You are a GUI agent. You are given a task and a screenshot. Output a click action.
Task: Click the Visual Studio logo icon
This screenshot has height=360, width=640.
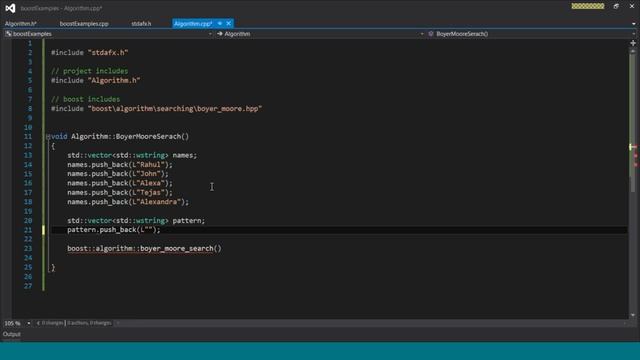click(10, 8)
